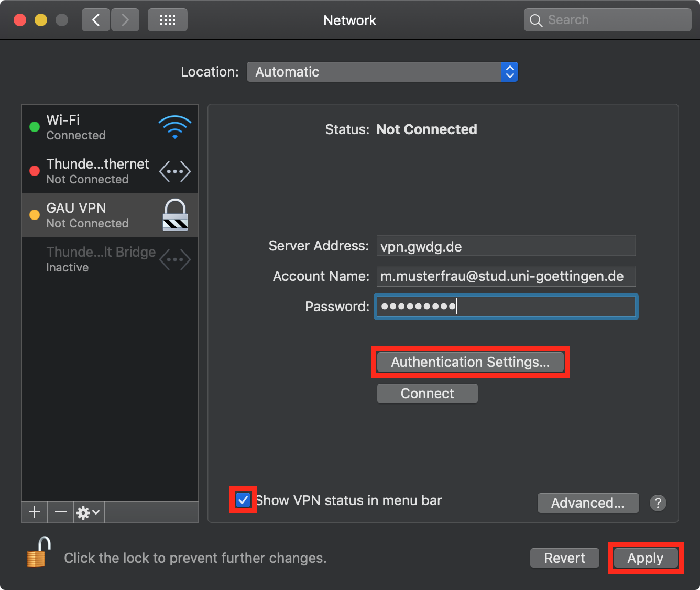Viewport: 700px width, 590px height.
Task: Click the Location dropdown arrows
Action: pos(510,72)
